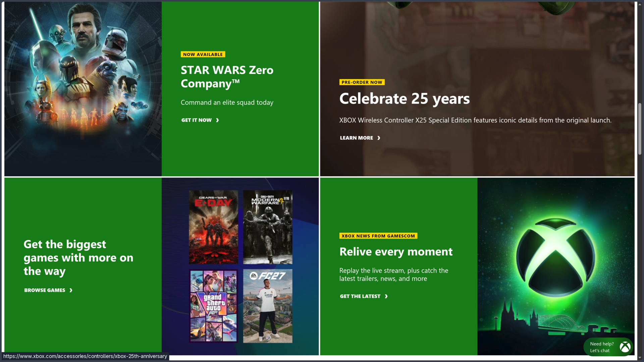Open the Call of Duty Modern Warfare 4 cover
Image resolution: width=644 pixels, height=362 pixels.
pyautogui.click(x=268, y=227)
